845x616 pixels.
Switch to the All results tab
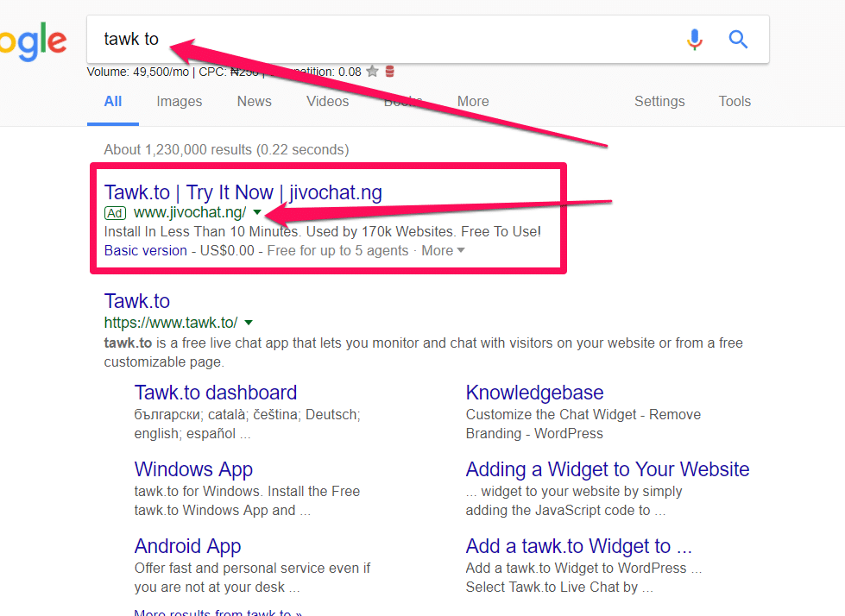click(113, 101)
